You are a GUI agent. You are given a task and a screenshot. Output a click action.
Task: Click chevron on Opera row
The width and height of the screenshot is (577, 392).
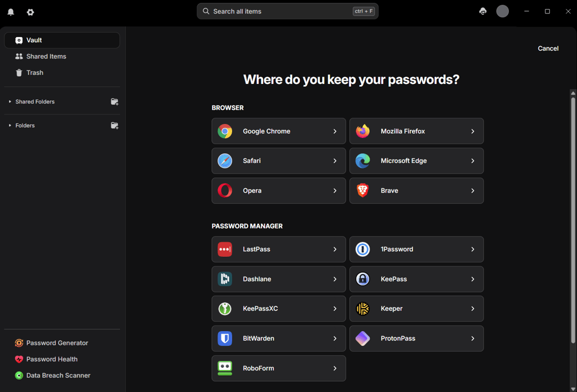pyautogui.click(x=335, y=190)
